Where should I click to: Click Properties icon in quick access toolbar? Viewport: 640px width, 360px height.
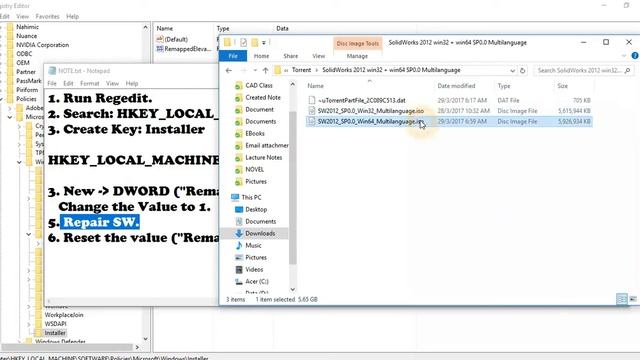click(244, 42)
